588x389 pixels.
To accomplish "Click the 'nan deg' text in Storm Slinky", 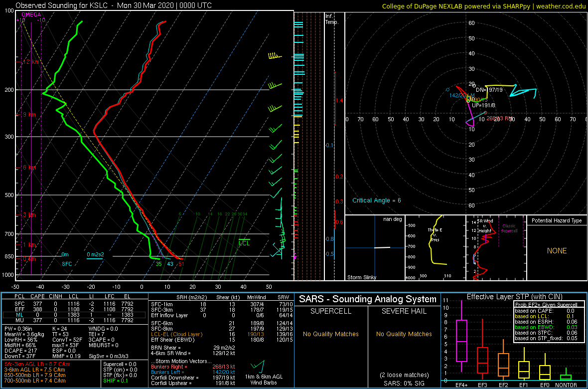I will [393, 219].
